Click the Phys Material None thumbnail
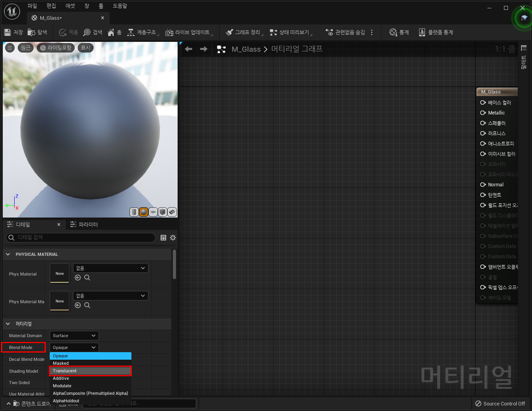 tap(60, 273)
